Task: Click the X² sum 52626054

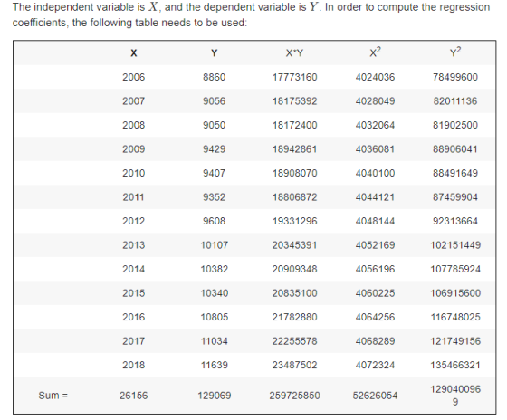Action: click(375, 396)
